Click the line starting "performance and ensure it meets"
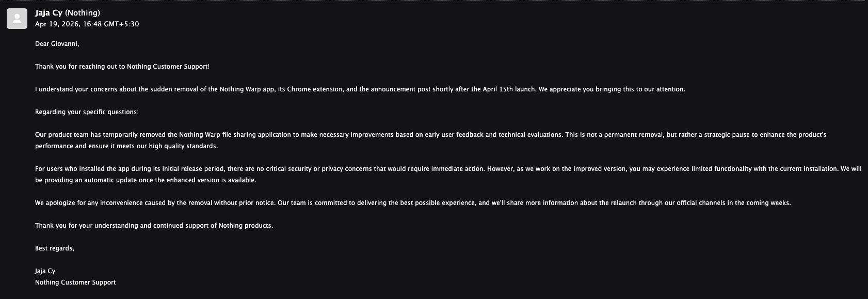Viewport: 868px width, 299px height. pos(126,146)
